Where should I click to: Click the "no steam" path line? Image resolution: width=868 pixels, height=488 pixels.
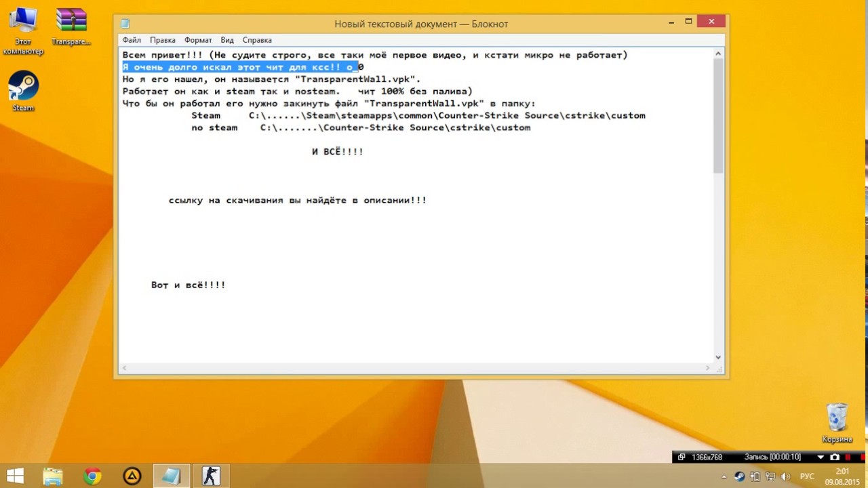361,128
